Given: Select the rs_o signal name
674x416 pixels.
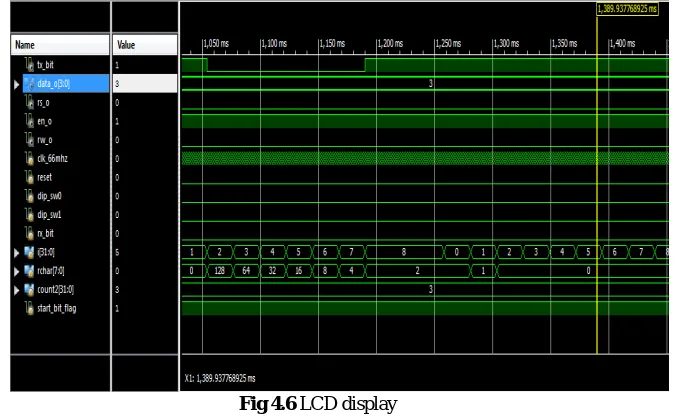Looking at the screenshot, I should pos(43,102).
